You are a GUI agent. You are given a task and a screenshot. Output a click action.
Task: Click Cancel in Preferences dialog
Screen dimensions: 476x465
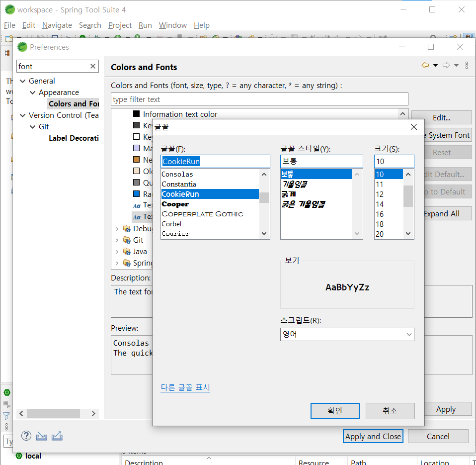(x=438, y=437)
